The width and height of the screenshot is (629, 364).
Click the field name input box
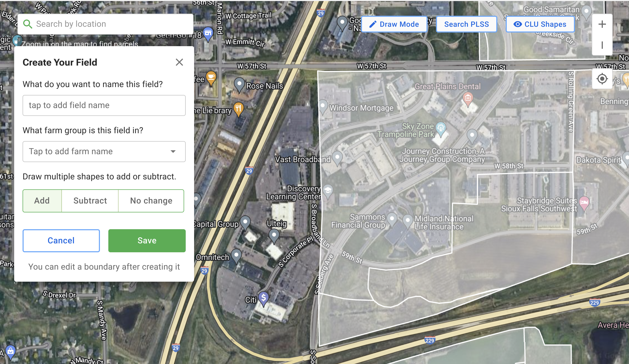click(x=104, y=105)
